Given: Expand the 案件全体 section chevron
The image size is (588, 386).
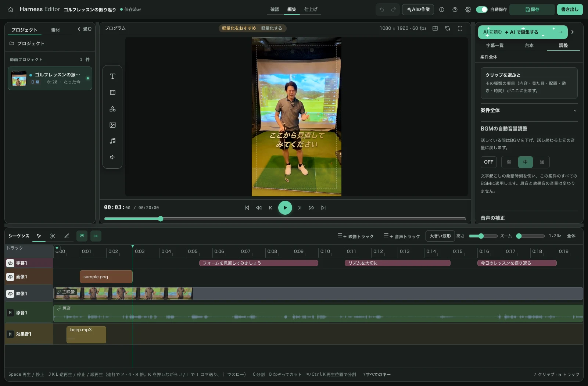Looking at the screenshot, I should click(x=575, y=111).
